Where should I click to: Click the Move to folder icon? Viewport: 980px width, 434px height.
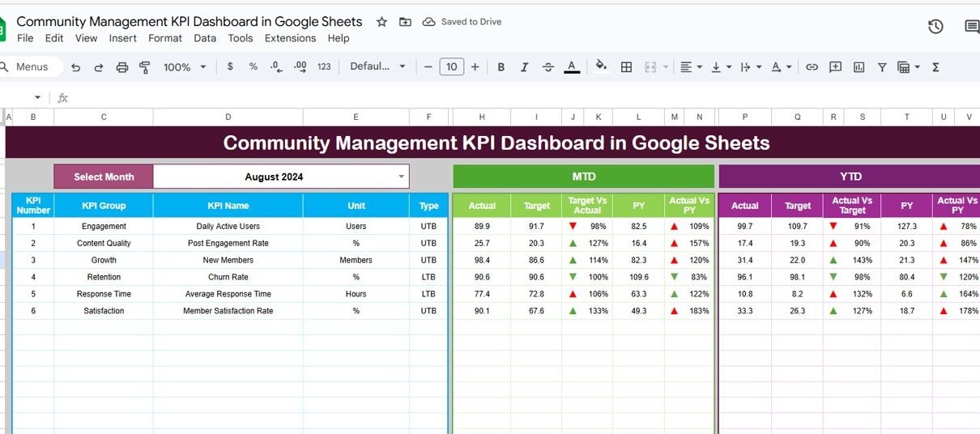pyautogui.click(x=405, y=22)
